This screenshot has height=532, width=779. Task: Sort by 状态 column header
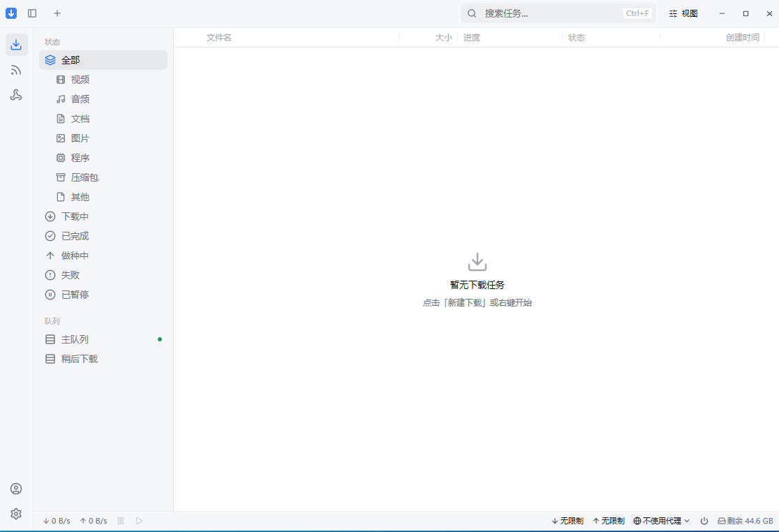[577, 38]
